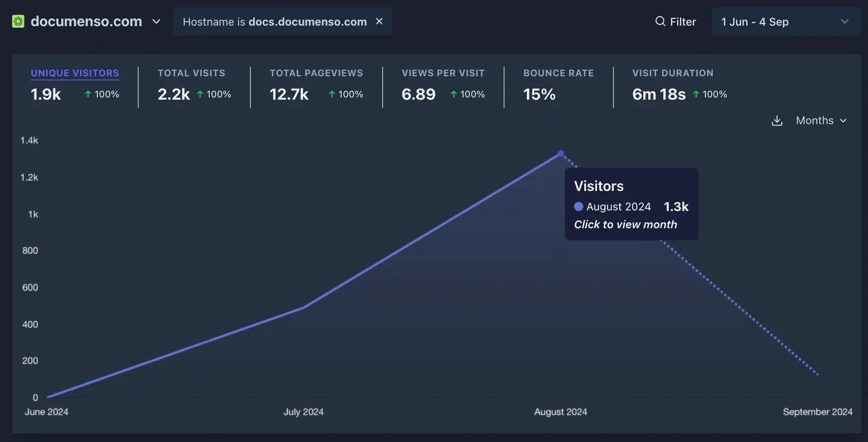Click the September 2024 axis label
868x442 pixels.
tap(817, 412)
